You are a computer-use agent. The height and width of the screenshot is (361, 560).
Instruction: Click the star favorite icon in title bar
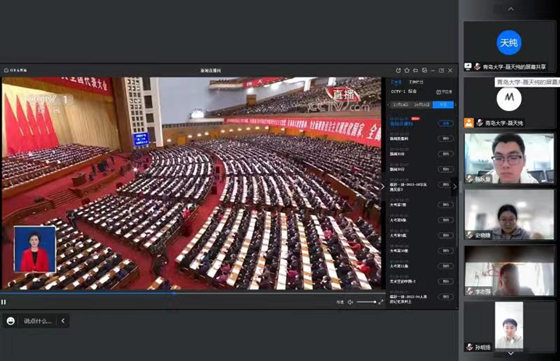[x=407, y=70]
